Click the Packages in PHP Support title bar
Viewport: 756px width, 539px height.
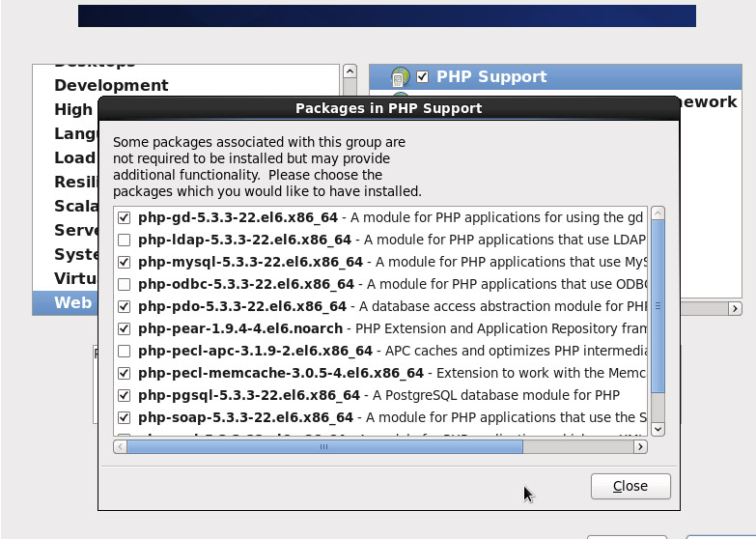point(389,108)
